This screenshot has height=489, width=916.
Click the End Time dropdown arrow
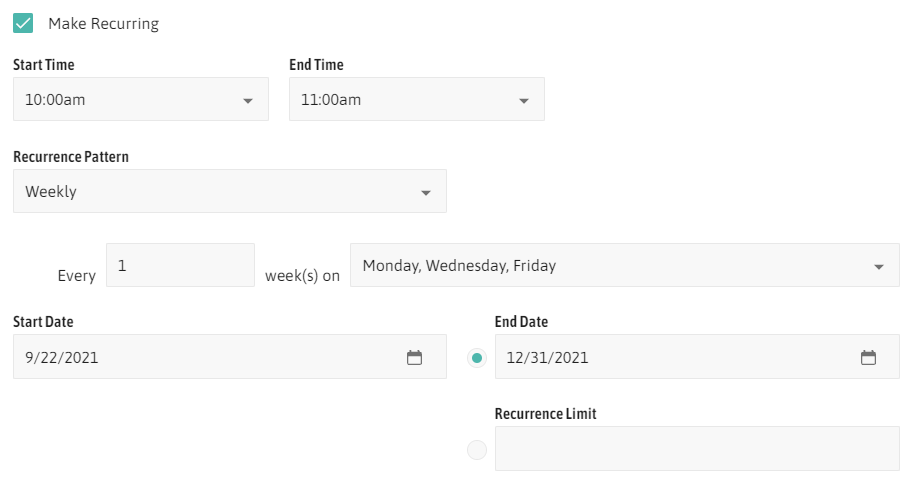524,100
